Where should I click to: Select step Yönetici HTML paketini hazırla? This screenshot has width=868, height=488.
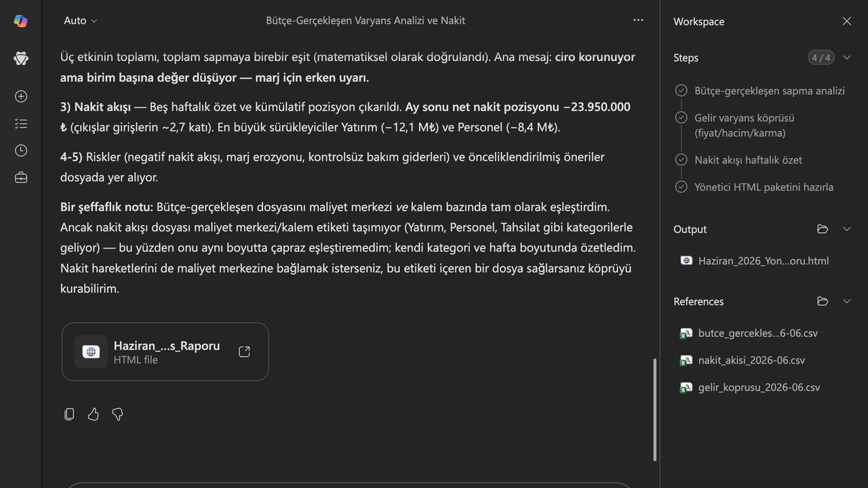click(764, 187)
